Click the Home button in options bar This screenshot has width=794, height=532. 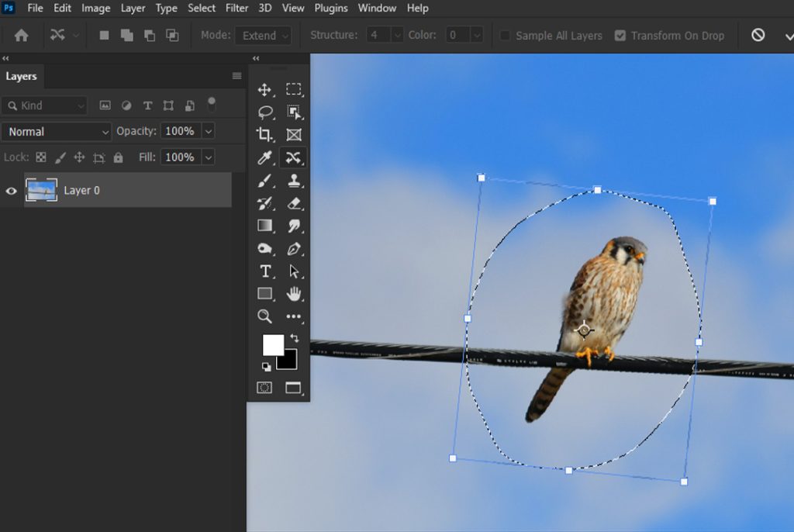pyautogui.click(x=21, y=36)
